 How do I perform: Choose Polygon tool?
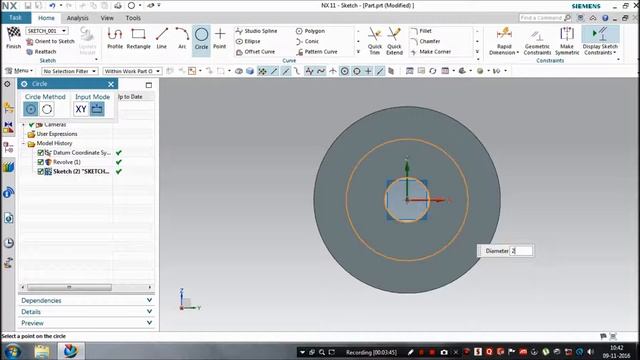click(310, 31)
